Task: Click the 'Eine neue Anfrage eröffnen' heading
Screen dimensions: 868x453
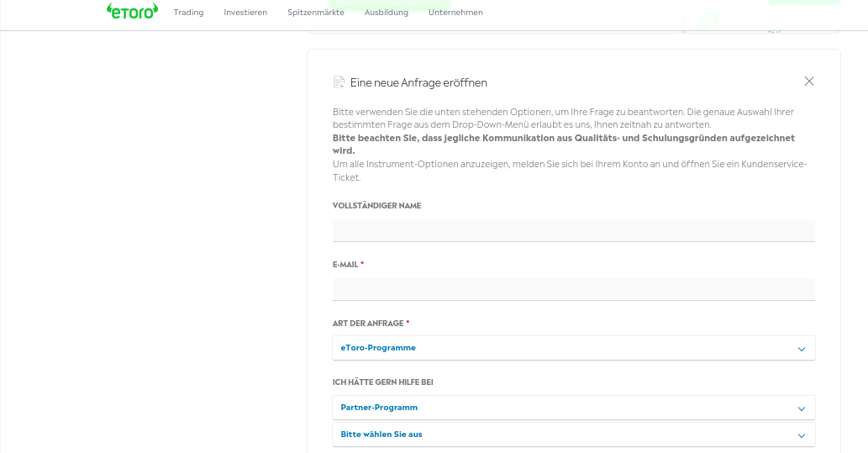Action: [418, 82]
